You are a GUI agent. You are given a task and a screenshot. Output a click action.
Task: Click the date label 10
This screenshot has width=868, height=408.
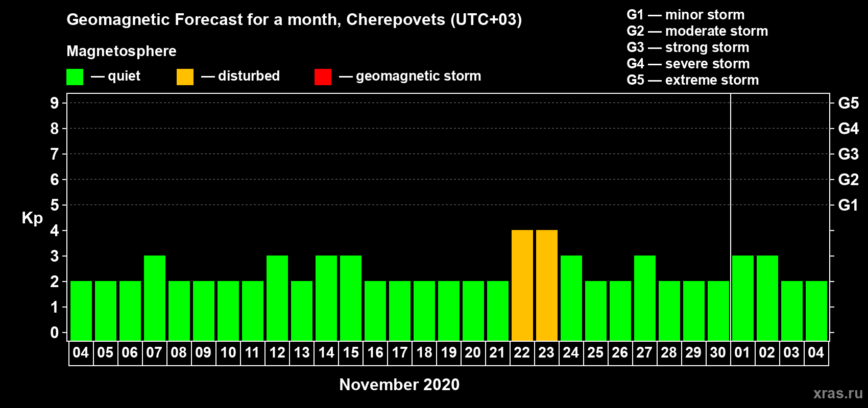point(228,353)
